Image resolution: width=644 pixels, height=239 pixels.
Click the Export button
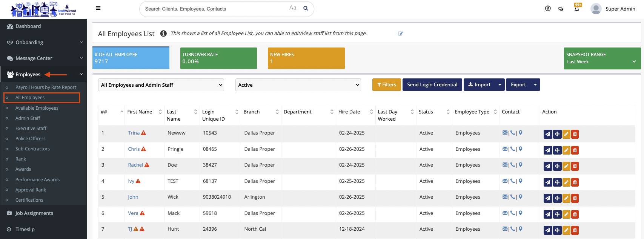coord(518,85)
